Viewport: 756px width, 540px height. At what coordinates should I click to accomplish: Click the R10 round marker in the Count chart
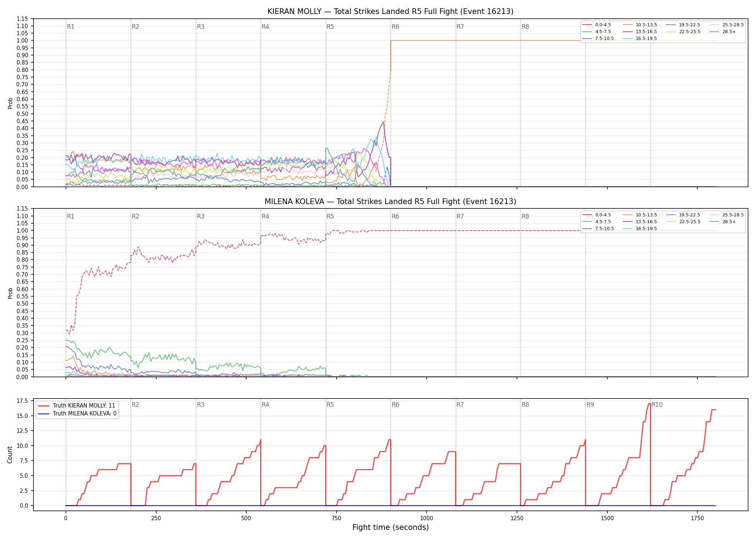(657, 405)
